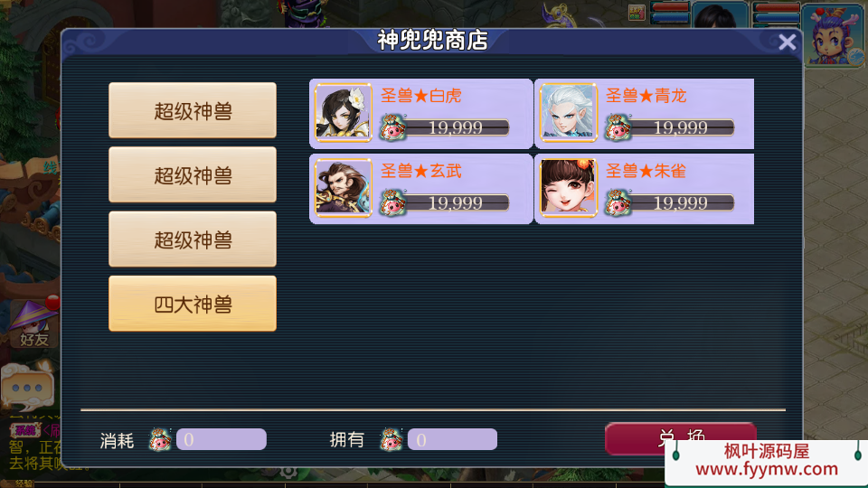
Task: Click the currency icon beside 拥有
Action: [x=392, y=440]
